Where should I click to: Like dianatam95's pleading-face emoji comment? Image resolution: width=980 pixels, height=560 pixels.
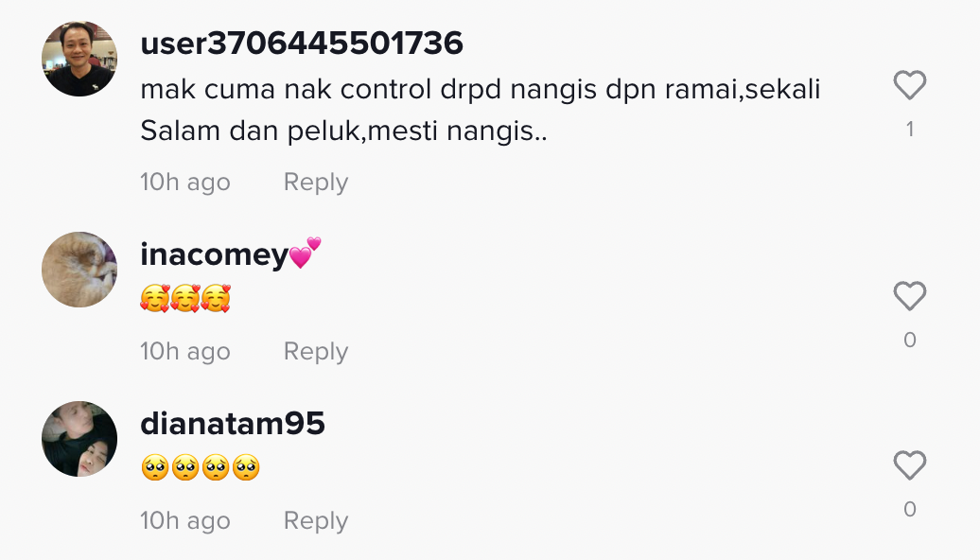coord(909,465)
